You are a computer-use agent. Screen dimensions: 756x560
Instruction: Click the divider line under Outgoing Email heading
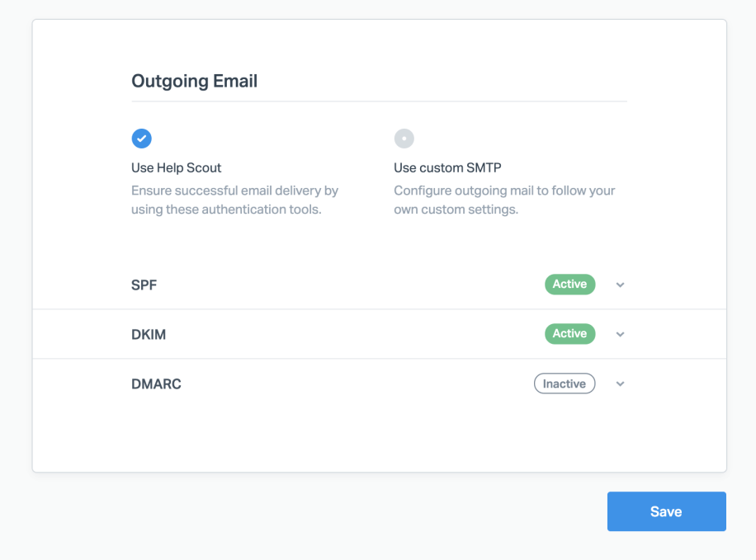[379, 101]
